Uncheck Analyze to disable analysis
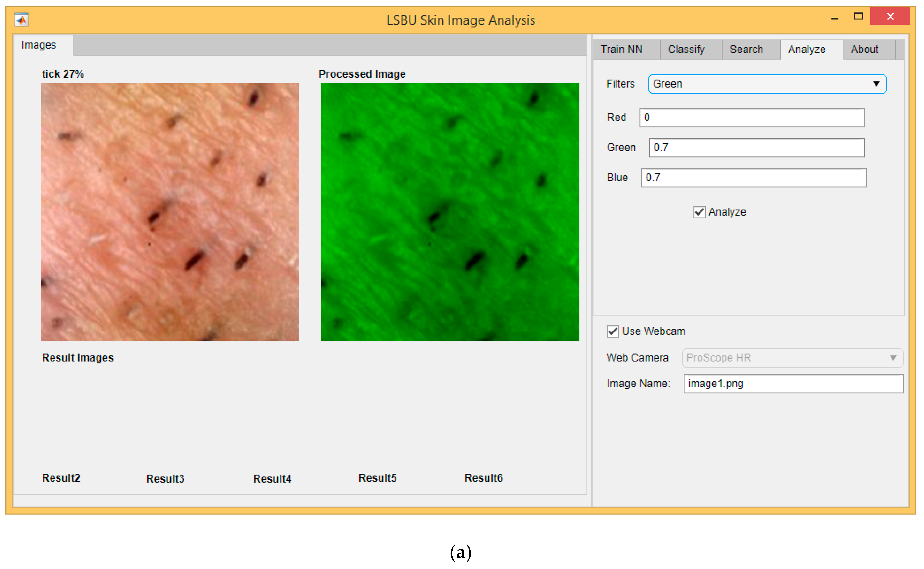Screen dimensions: 924x569 tap(700, 212)
